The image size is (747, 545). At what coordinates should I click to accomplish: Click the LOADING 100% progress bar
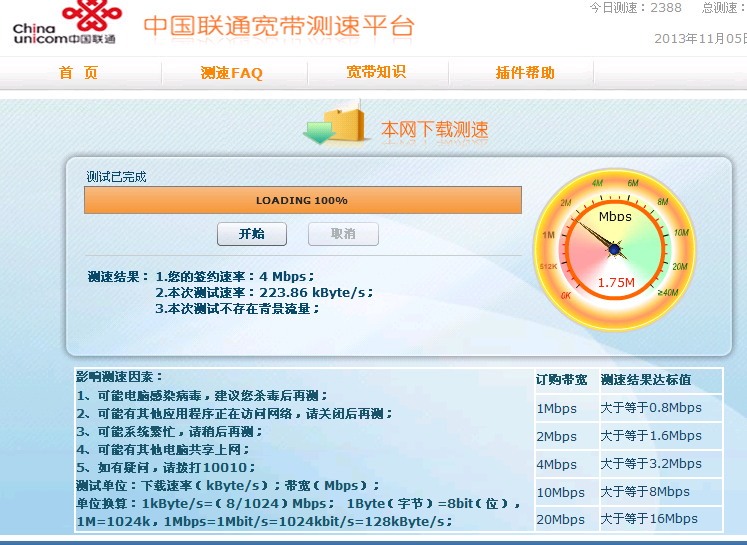303,200
